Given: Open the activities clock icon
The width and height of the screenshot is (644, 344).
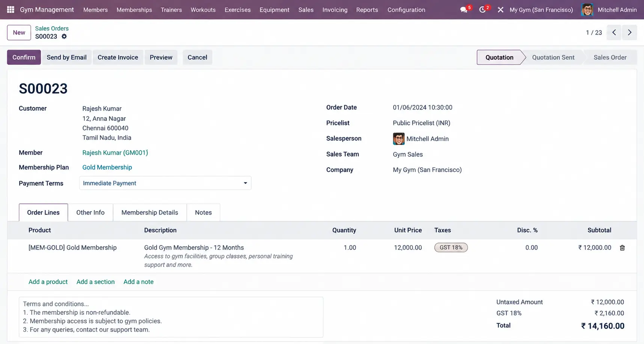Looking at the screenshot, I should click(x=483, y=10).
